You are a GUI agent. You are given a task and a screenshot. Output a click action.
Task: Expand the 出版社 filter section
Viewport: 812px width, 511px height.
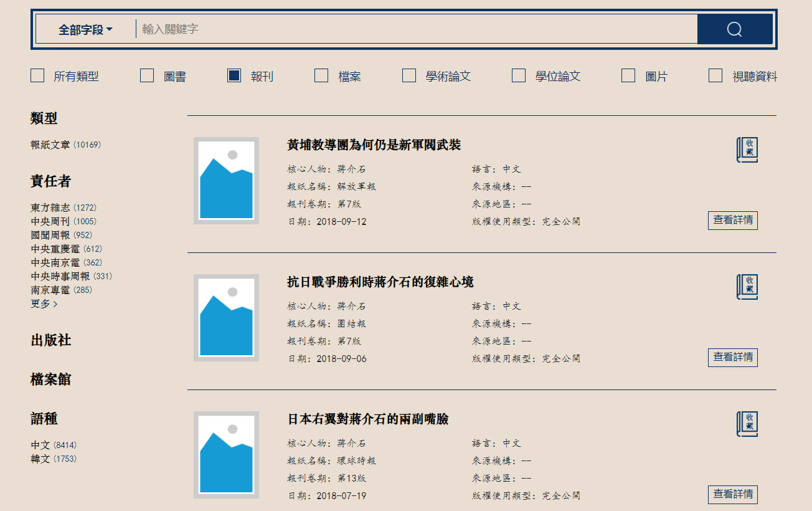[50, 340]
